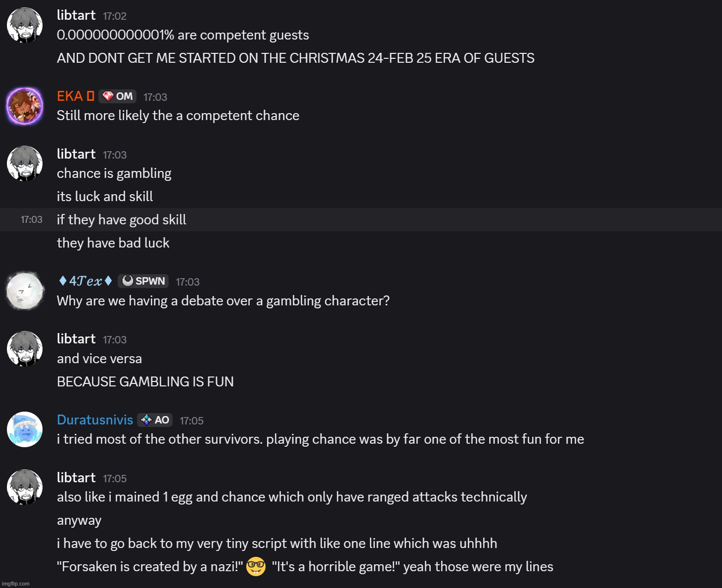
Task: Click the gem cluster icon in the AO badge
Action: 145,419
